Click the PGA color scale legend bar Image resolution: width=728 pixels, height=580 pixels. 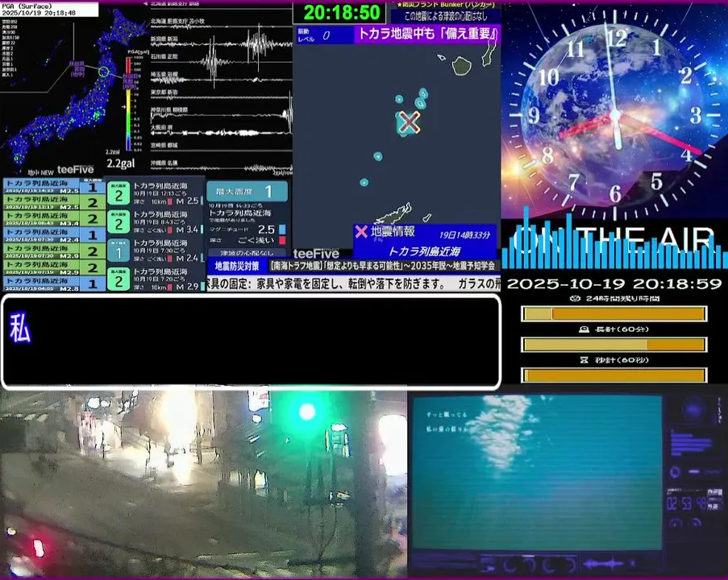[128, 105]
